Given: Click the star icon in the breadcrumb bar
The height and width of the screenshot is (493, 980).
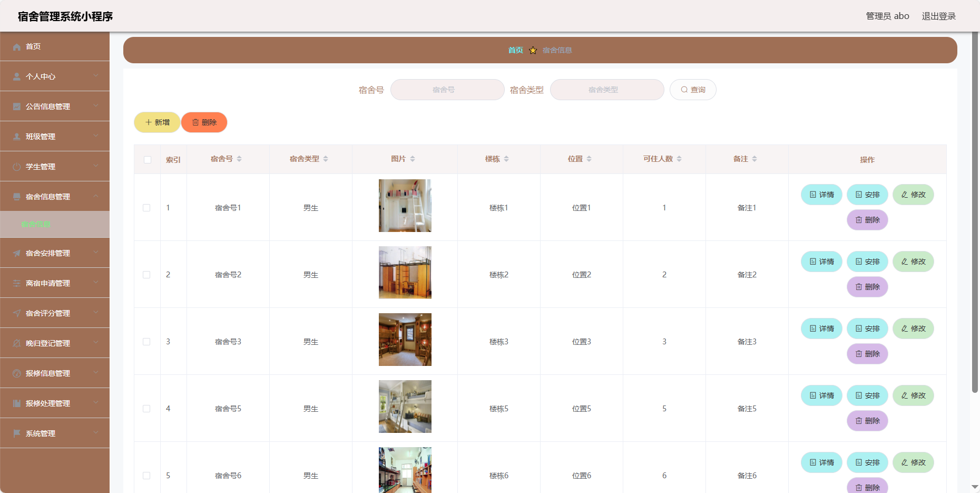Looking at the screenshot, I should pos(533,50).
